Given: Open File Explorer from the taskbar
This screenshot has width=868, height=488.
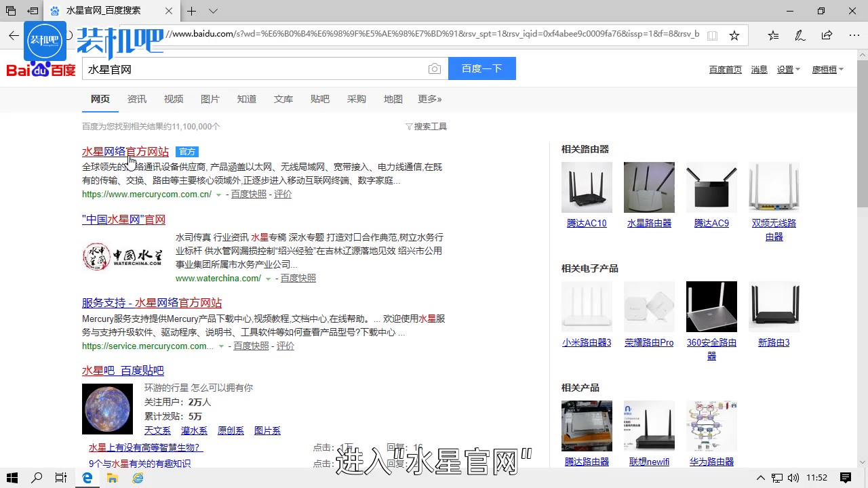Looking at the screenshot, I should pos(112,478).
